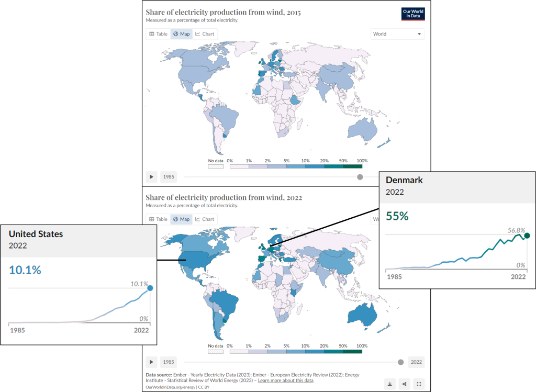Switch to the Table tab on the 2022 chart

pyautogui.click(x=159, y=219)
